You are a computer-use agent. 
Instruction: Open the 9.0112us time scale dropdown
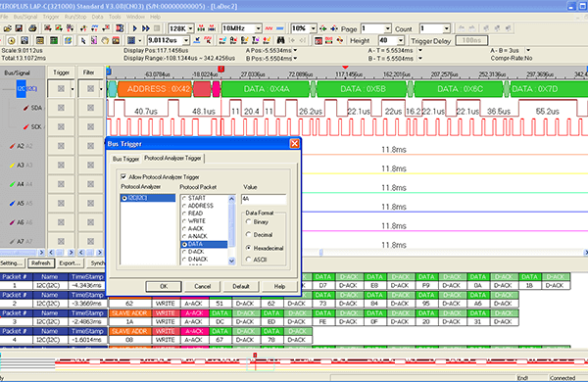click(186, 40)
